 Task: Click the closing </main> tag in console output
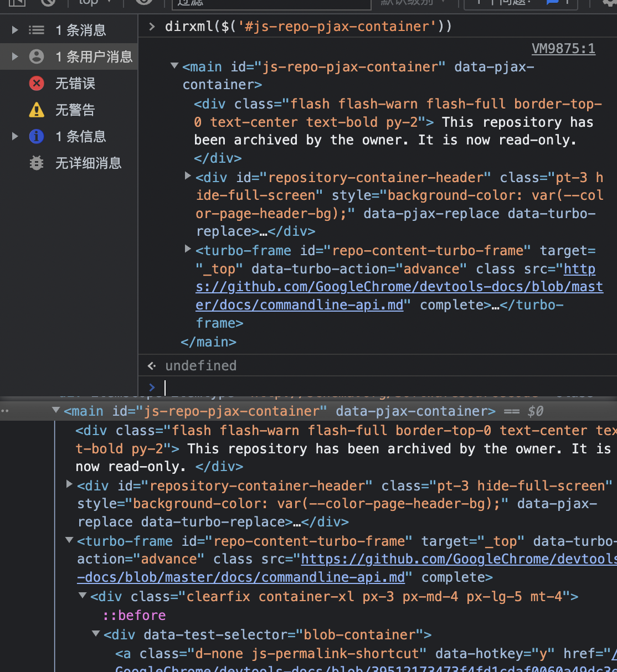click(x=209, y=342)
